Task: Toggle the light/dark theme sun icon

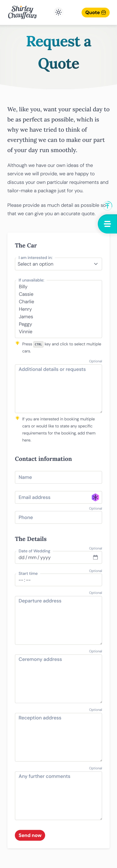Action: tap(59, 12)
